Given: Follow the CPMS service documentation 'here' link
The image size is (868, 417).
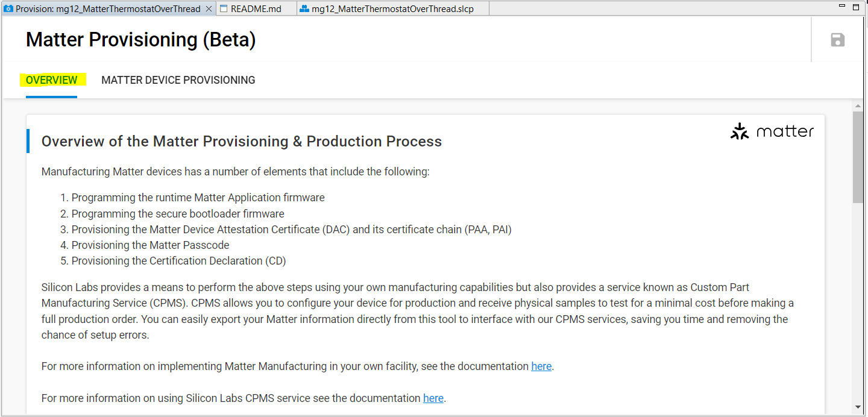Looking at the screenshot, I should point(433,398).
